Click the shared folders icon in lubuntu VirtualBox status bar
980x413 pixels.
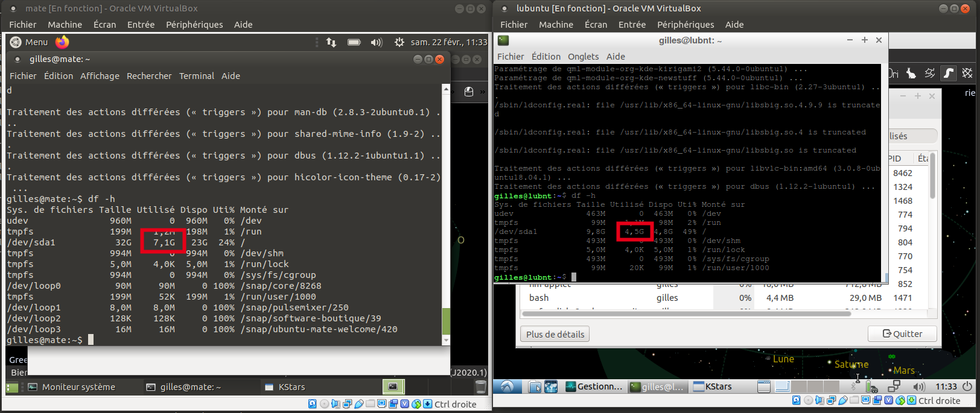pos(854,400)
